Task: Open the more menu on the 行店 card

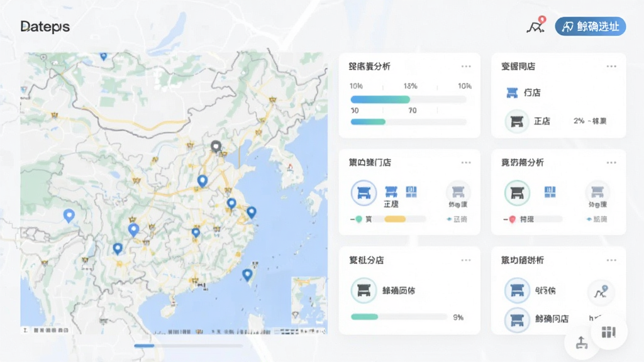Action: (x=611, y=67)
